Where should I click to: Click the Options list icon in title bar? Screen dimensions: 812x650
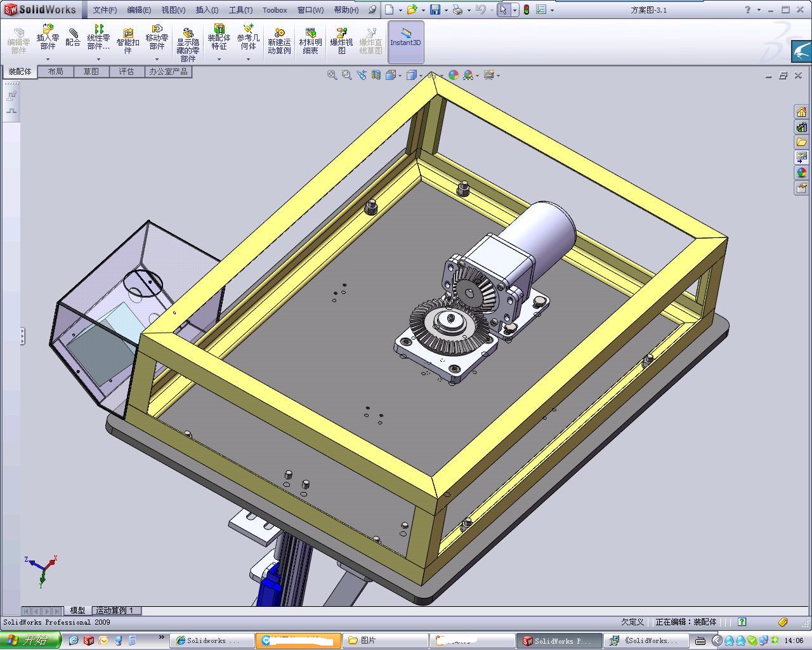click(541, 10)
